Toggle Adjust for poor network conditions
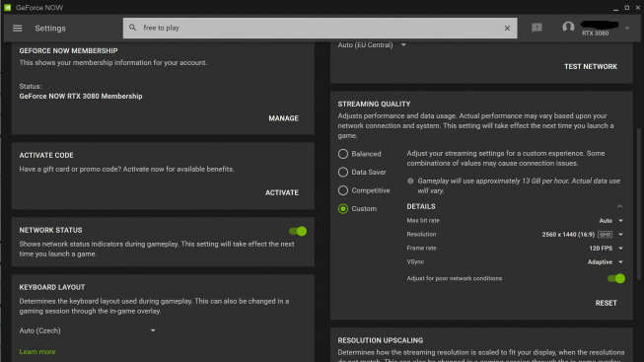644x362 pixels. [x=616, y=278]
